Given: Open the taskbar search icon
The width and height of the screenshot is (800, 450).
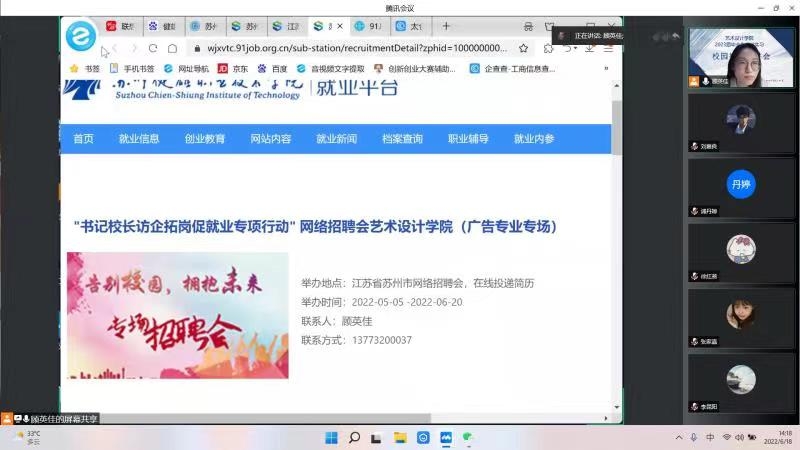Looking at the screenshot, I should tap(354, 438).
